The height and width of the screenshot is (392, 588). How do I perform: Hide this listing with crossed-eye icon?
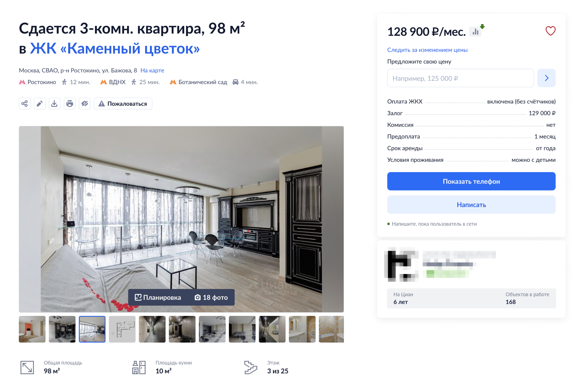coord(85,104)
